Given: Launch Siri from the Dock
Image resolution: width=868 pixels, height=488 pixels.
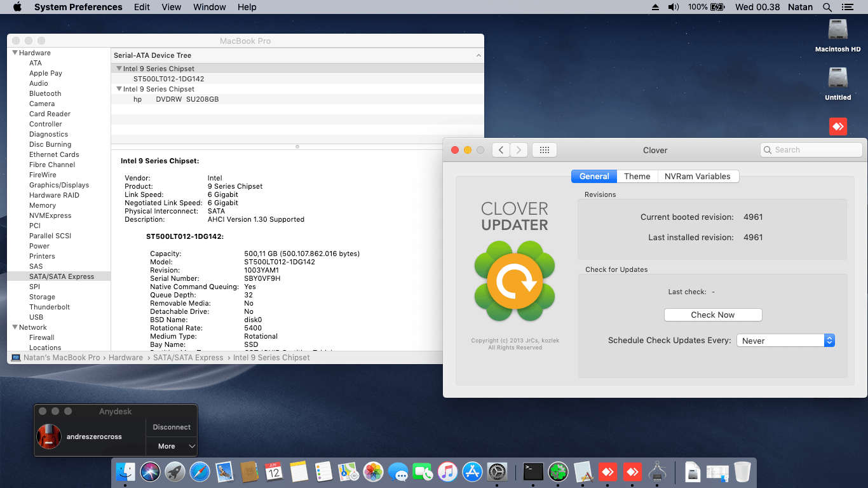Looking at the screenshot, I should pyautogui.click(x=151, y=471).
